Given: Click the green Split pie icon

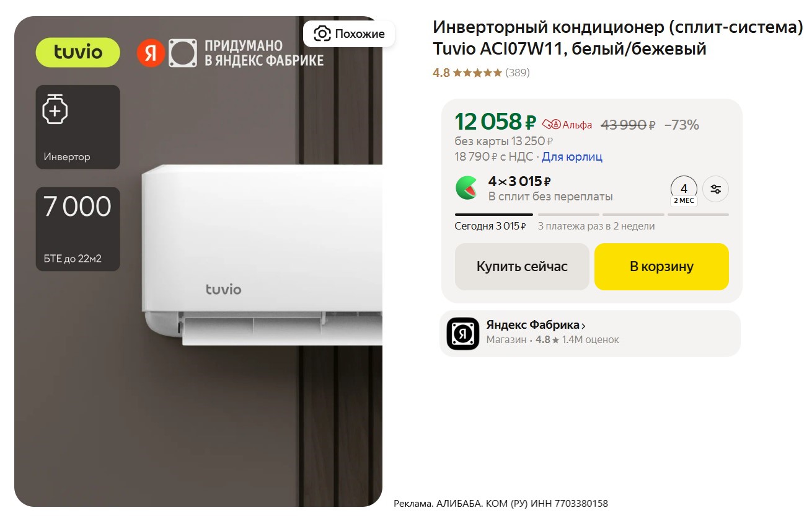Looking at the screenshot, I should (x=466, y=187).
